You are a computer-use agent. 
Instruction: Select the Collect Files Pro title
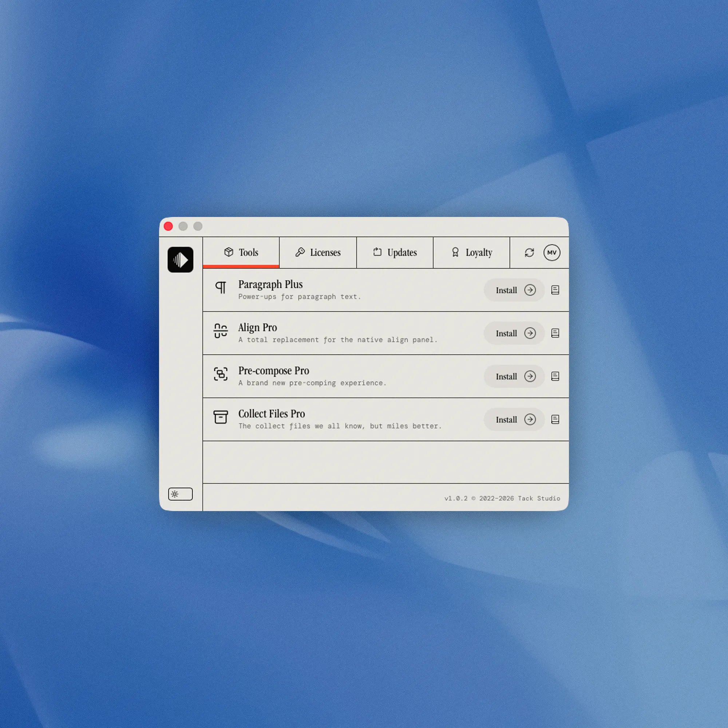[x=272, y=414]
